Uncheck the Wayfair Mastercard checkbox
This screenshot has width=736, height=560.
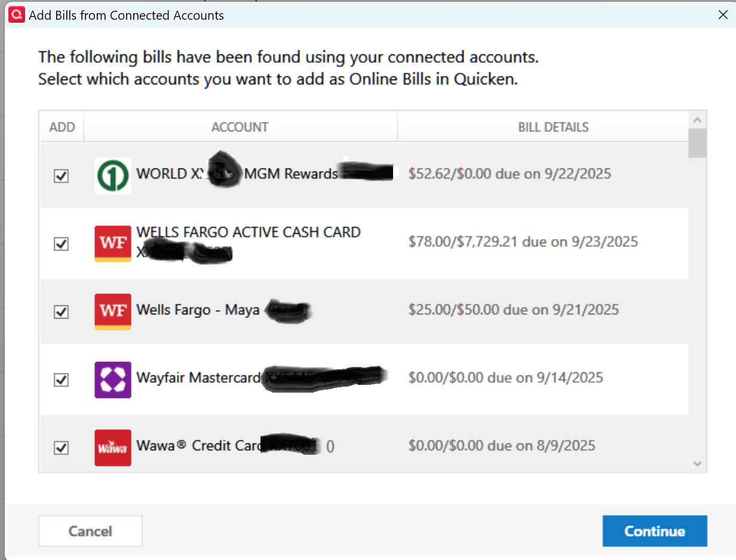62,380
